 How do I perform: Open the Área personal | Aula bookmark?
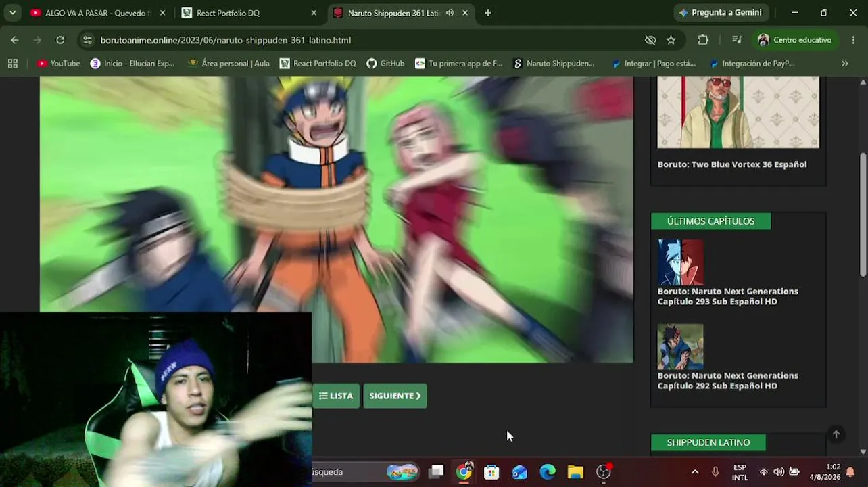pyautogui.click(x=229, y=63)
